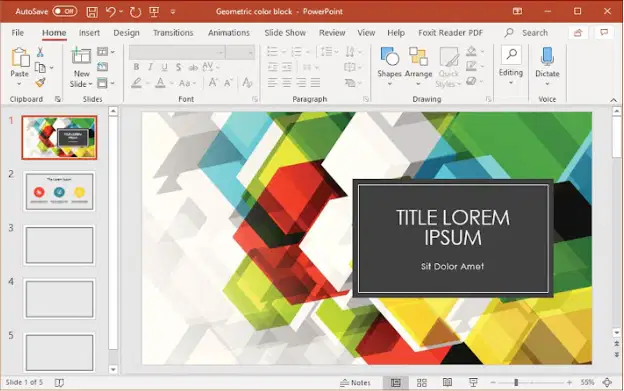
Task: Switch to Slide Sorter view
Action: pos(421,383)
